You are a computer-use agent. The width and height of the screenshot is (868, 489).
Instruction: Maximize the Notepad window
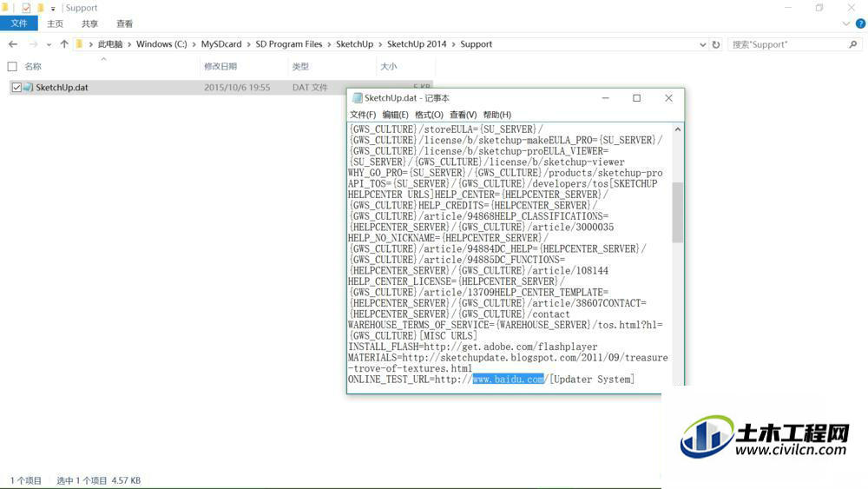(x=636, y=98)
